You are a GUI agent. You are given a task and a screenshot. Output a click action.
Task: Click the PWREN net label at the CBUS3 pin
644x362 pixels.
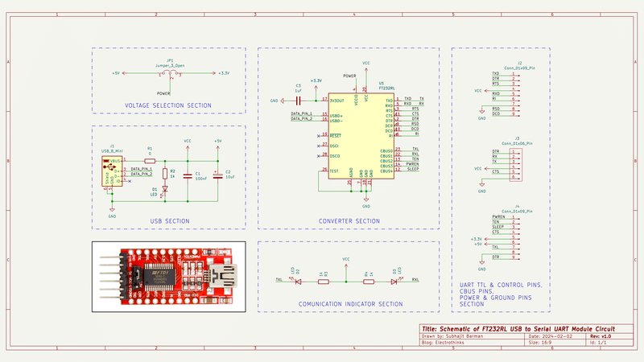click(x=412, y=164)
